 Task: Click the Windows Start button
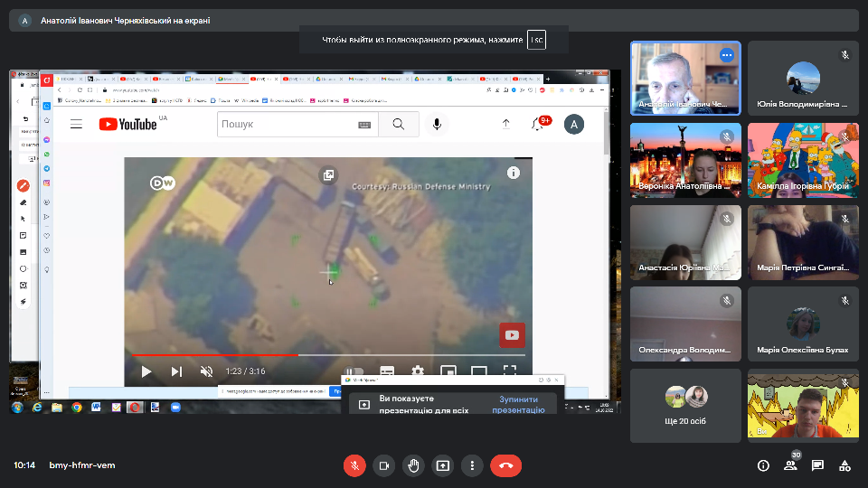(18, 408)
